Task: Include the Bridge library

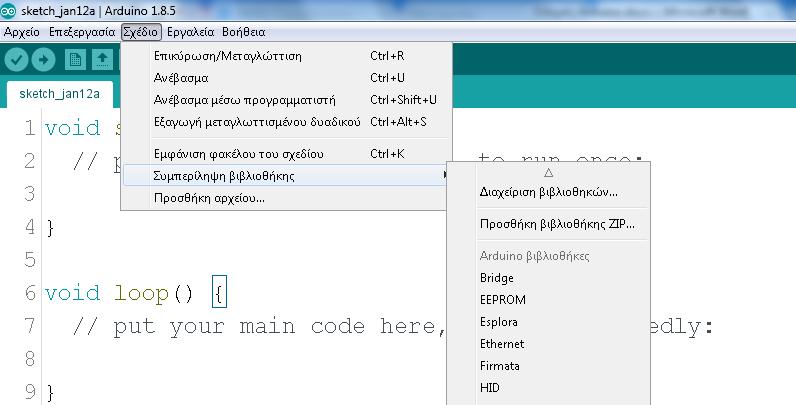Action: (549, 278)
